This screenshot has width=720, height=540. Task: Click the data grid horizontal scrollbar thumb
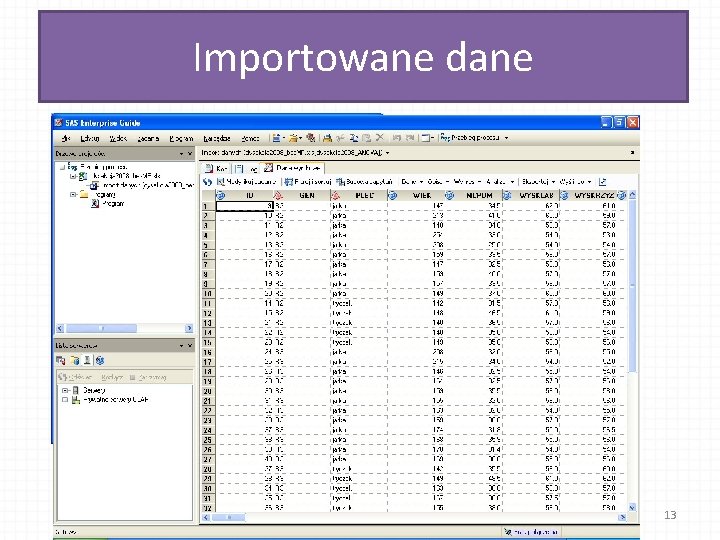click(229, 518)
